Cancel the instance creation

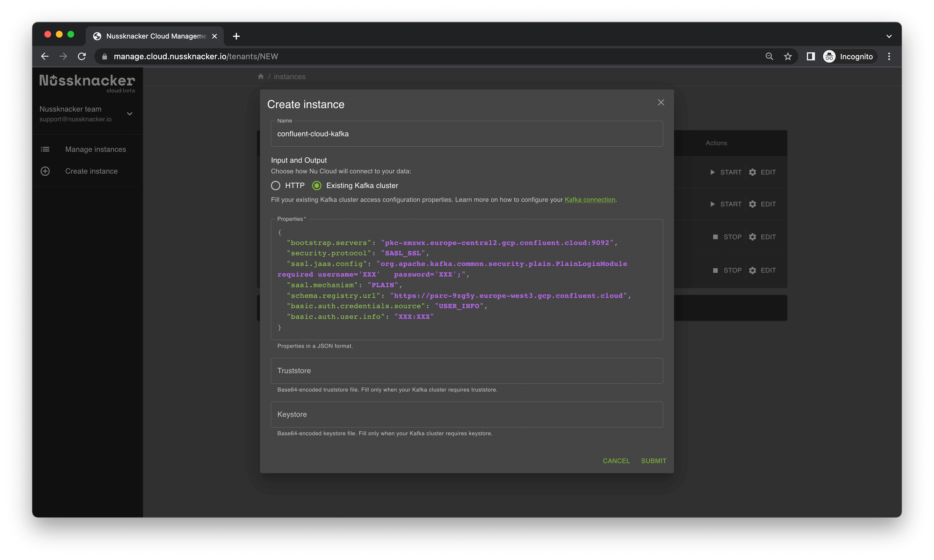pos(616,461)
